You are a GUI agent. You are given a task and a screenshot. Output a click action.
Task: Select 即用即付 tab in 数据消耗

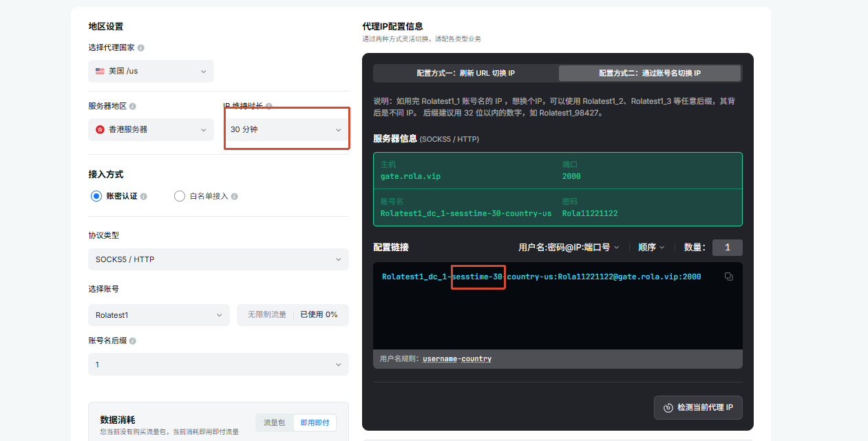click(x=315, y=422)
